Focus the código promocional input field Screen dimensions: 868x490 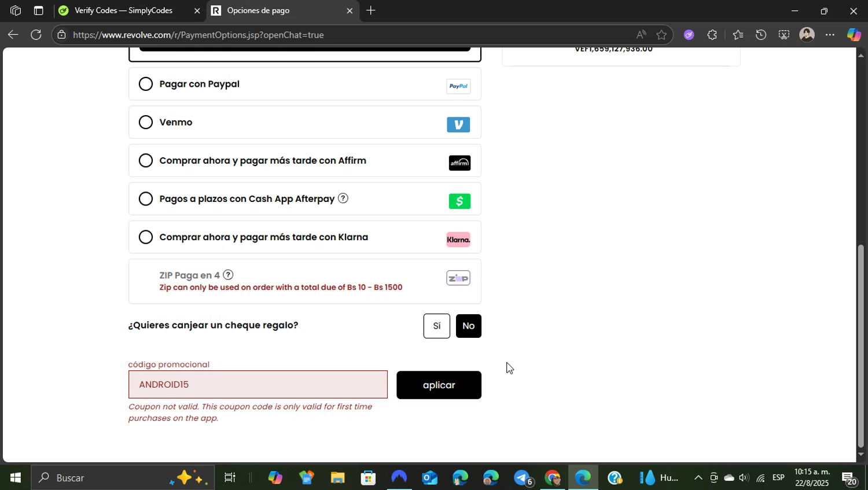tap(258, 385)
